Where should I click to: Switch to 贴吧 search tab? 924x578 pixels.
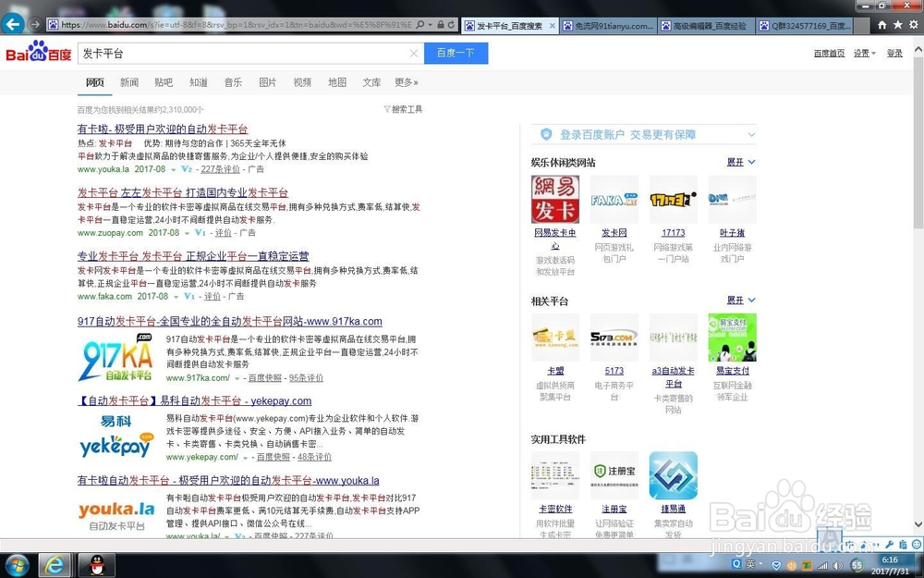point(164,82)
